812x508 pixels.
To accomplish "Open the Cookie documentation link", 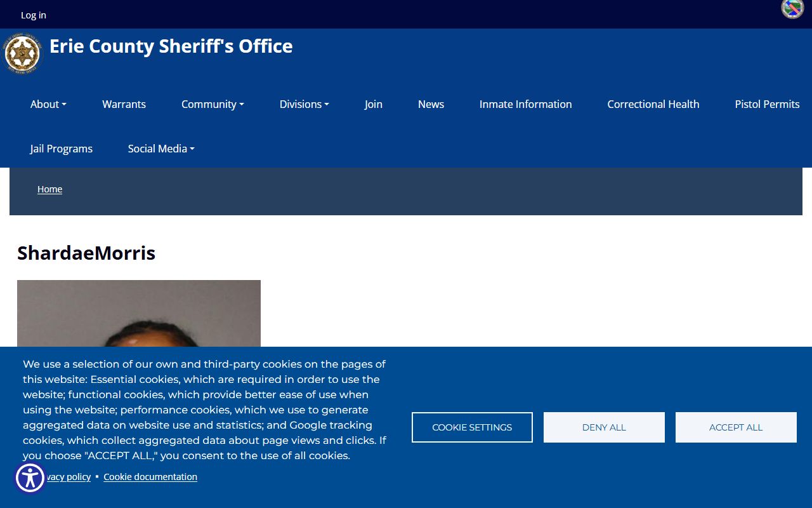I will coord(150,477).
